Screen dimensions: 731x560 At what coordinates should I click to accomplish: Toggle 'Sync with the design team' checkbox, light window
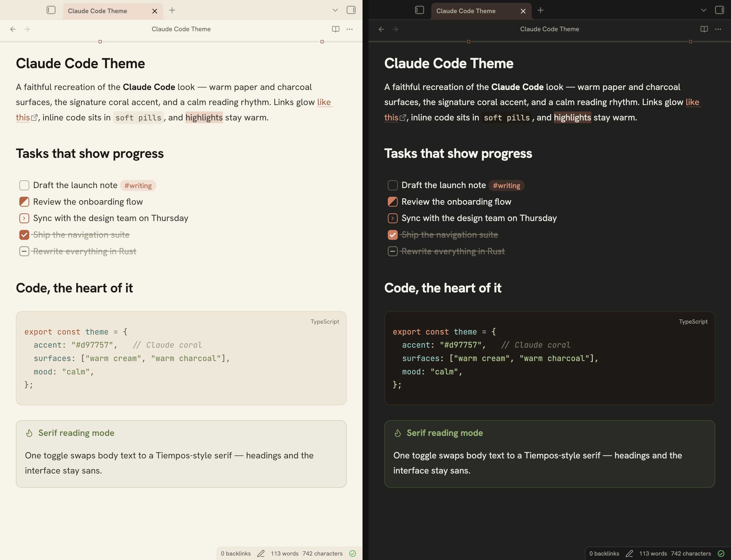[x=24, y=218]
